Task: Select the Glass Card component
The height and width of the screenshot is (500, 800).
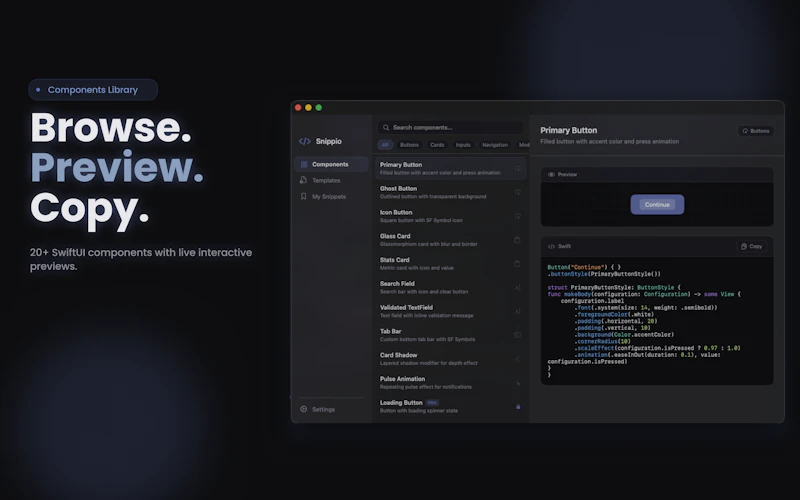Action: tap(451, 240)
